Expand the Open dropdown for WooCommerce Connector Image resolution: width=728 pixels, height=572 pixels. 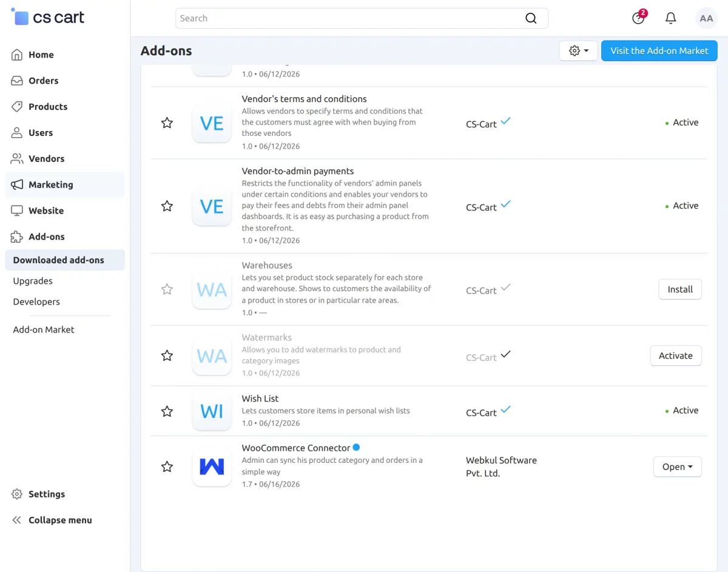[677, 466]
